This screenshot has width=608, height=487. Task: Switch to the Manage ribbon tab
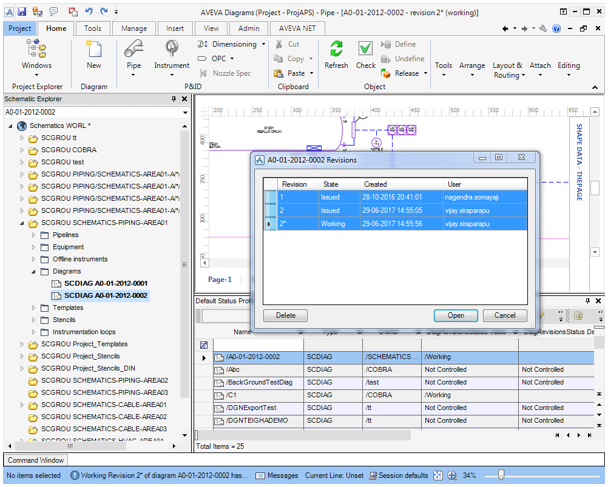[x=134, y=28]
